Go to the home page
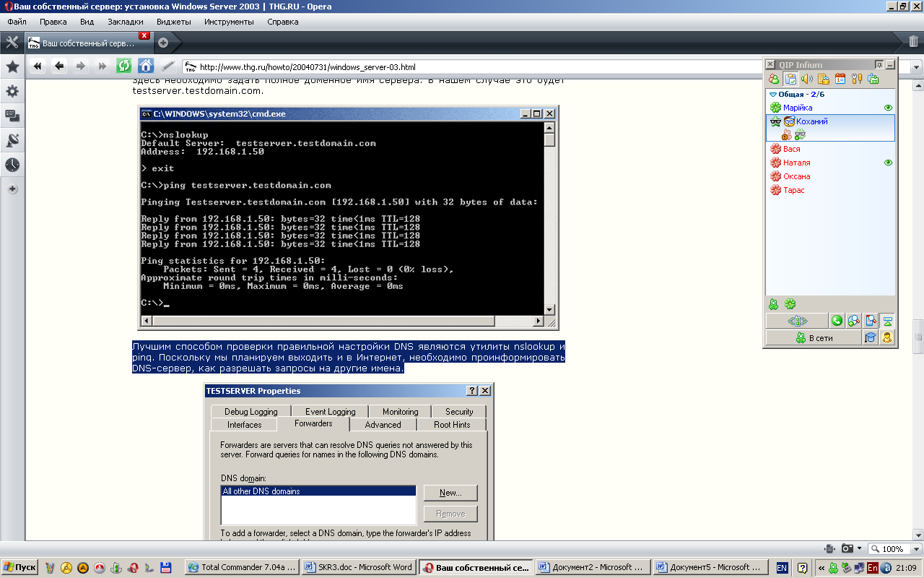The height and width of the screenshot is (578, 924). pos(146,66)
